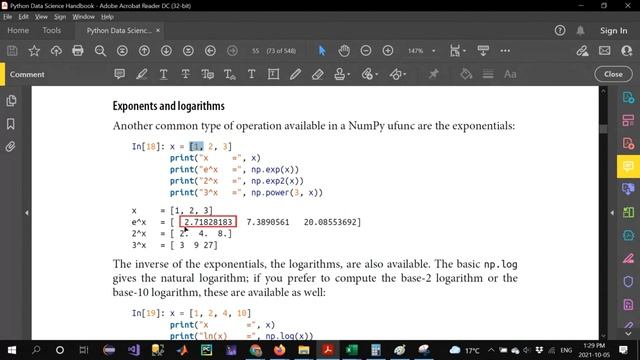Viewport: 640px width, 360px height.
Task: Close Python Data Science document tab
Action: point(158,30)
